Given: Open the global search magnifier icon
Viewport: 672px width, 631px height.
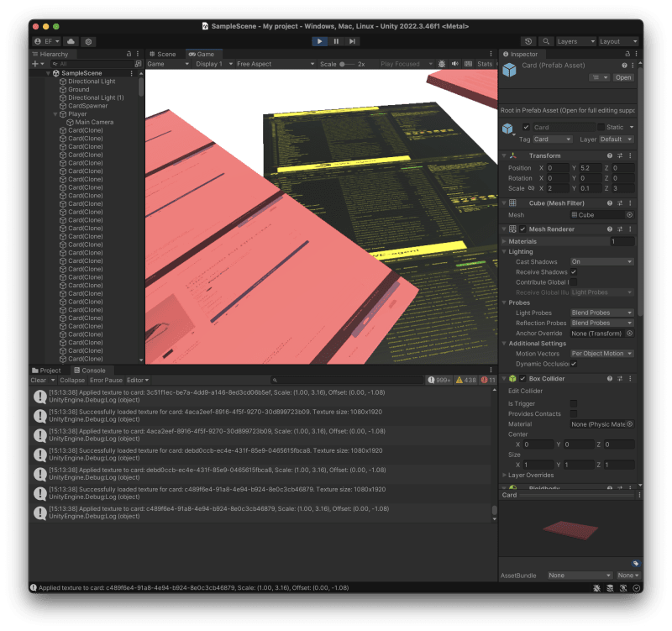Looking at the screenshot, I should (545, 41).
